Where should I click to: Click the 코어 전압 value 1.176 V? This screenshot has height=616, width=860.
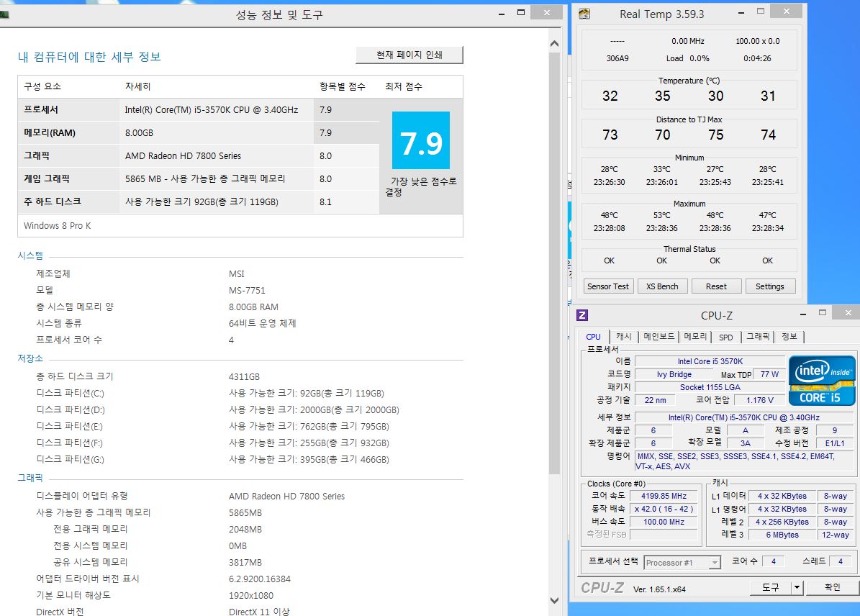(760, 400)
